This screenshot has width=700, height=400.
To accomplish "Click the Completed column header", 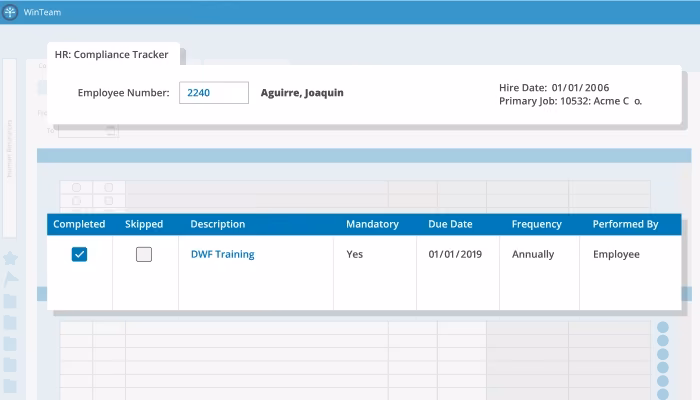I will pos(79,224).
